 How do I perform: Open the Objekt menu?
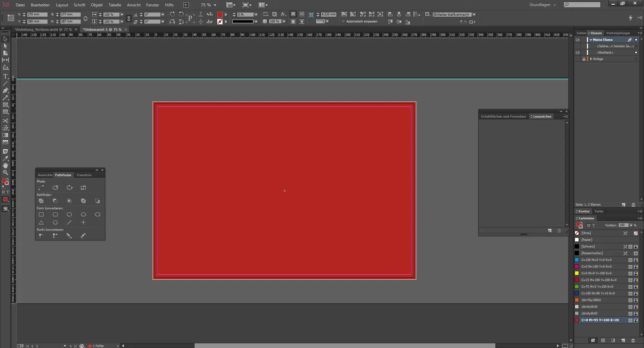(x=97, y=5)
